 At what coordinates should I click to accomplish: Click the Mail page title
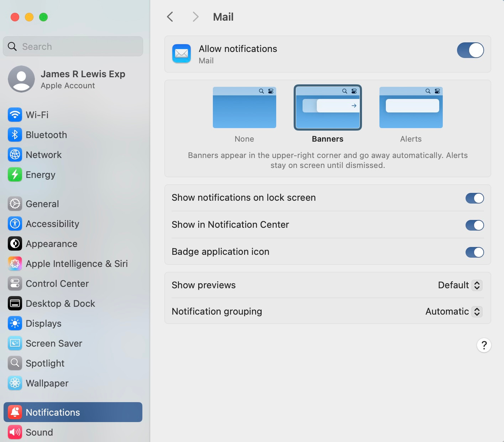tap(223, 17)
